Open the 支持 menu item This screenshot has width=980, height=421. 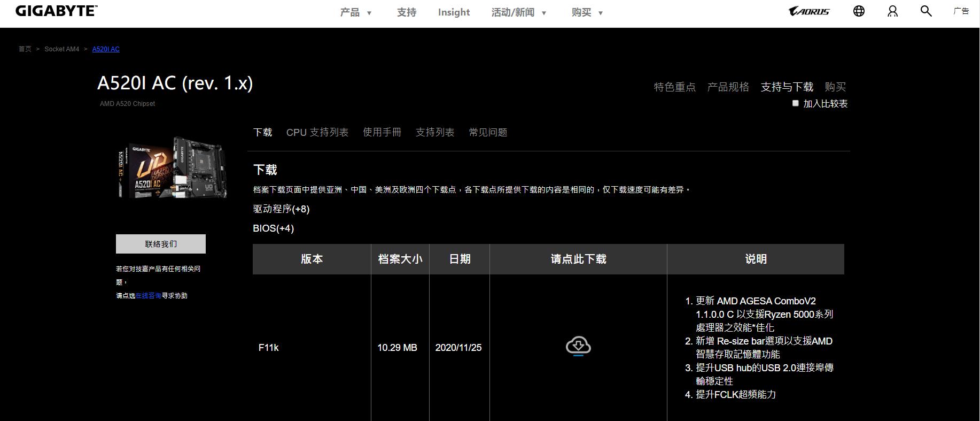point(407,12)
